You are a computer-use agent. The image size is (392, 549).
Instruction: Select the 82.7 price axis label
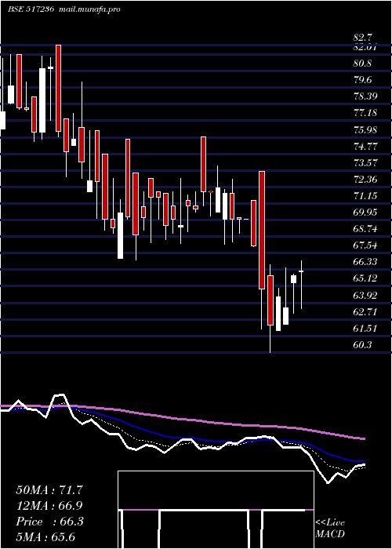(364, 38)
